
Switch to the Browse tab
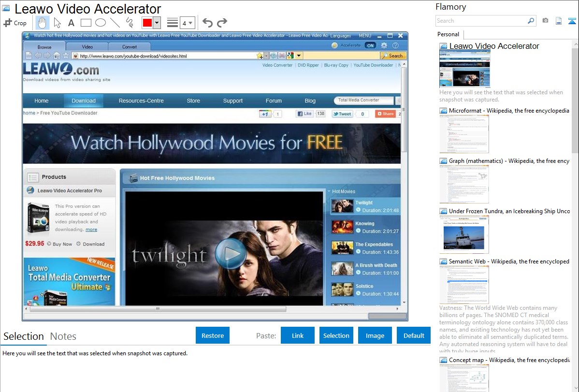tap(44, 47)
